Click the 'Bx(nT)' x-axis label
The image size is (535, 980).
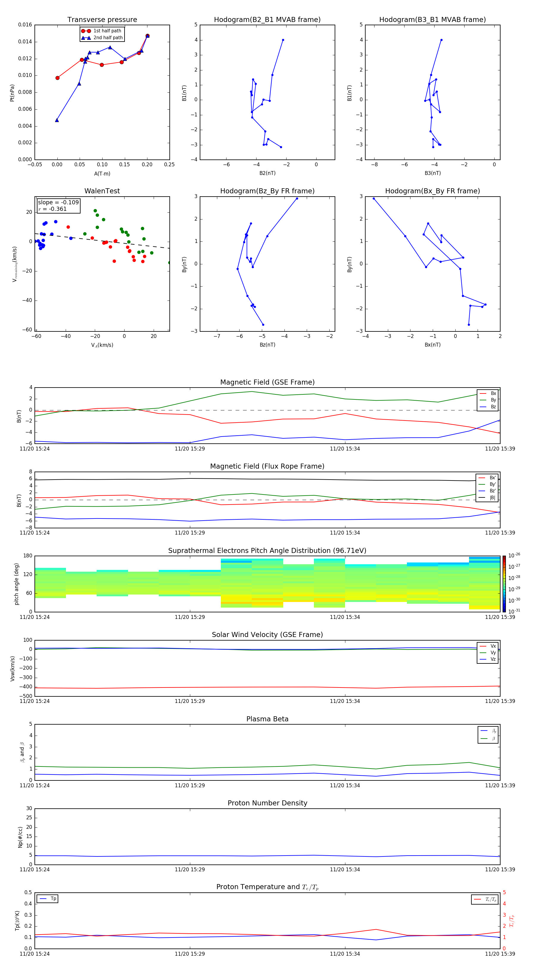(x=432, y=345)
